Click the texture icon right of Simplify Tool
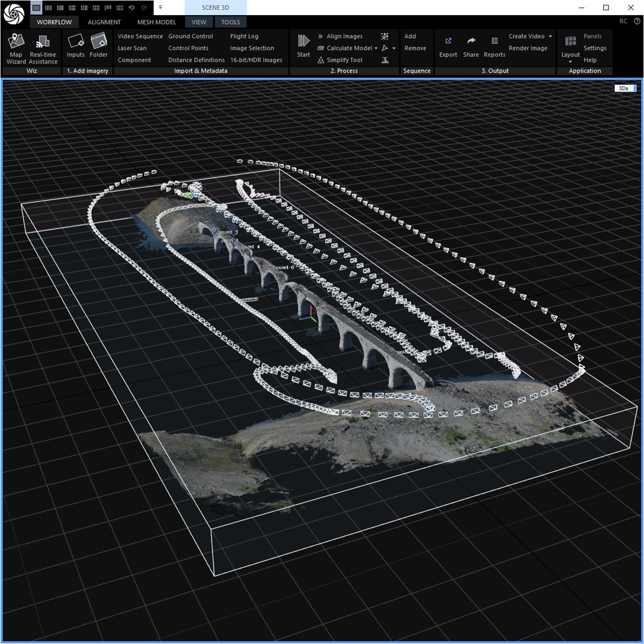The image size is (644, 644). [x=385, y=60]
